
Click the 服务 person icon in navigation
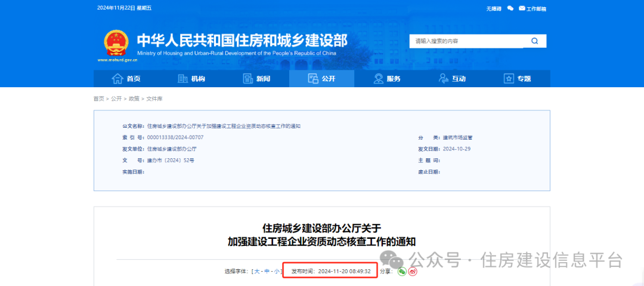click(x=378, y=79)
